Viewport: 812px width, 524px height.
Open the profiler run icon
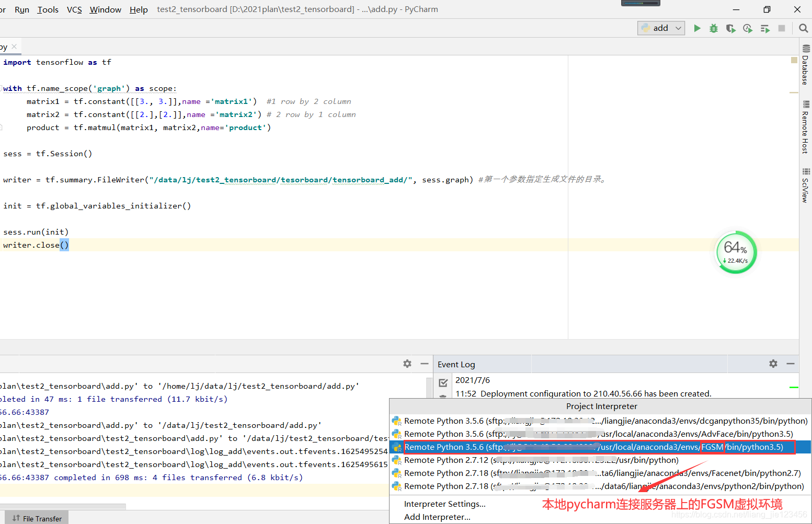[x=748, y=28]
